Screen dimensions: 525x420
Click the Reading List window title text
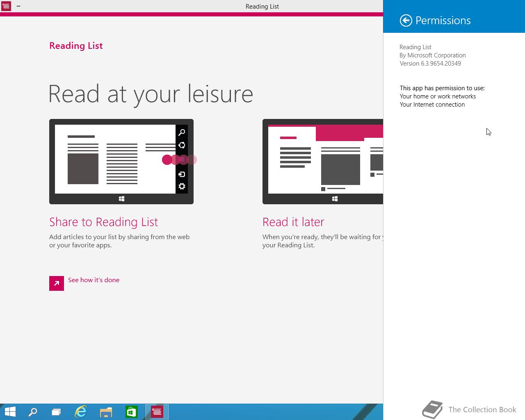pos(262,6)
